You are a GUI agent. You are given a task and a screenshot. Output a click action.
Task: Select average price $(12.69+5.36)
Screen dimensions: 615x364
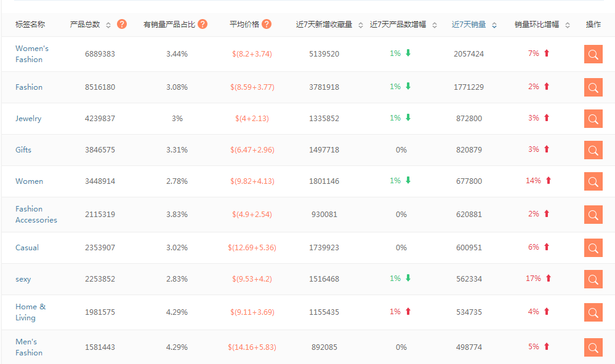[x=252, y=248]
